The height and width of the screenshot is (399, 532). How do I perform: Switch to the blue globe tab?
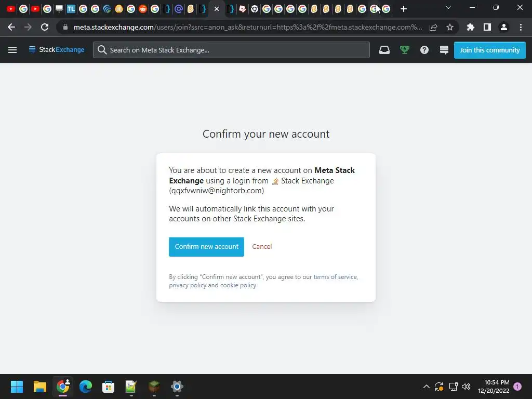tap(107, 9)
